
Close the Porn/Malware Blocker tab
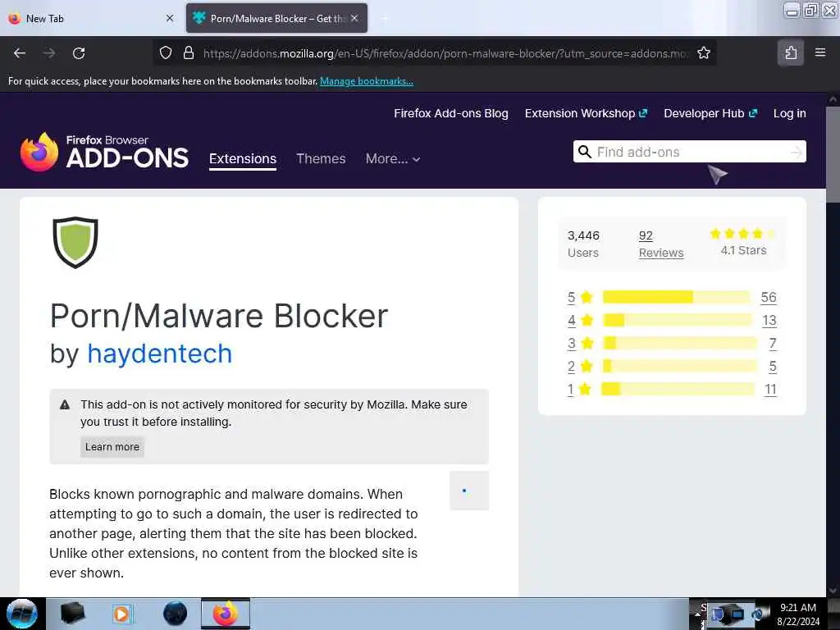(x=354, y=18)
